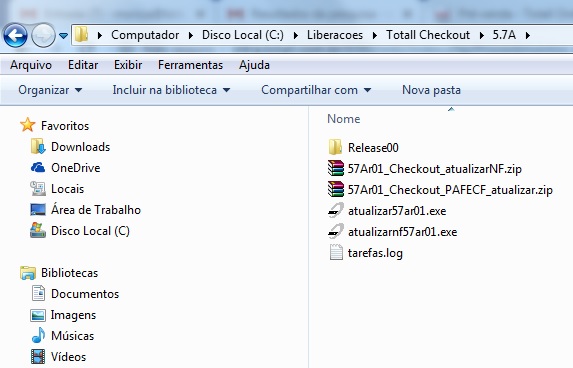
Task: Click the OneDrive cloud icon
Action: [x=38, y=167]
